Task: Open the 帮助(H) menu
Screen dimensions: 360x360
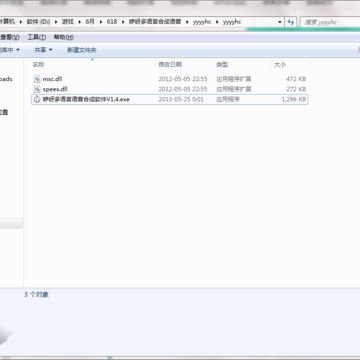Action: 64,37
